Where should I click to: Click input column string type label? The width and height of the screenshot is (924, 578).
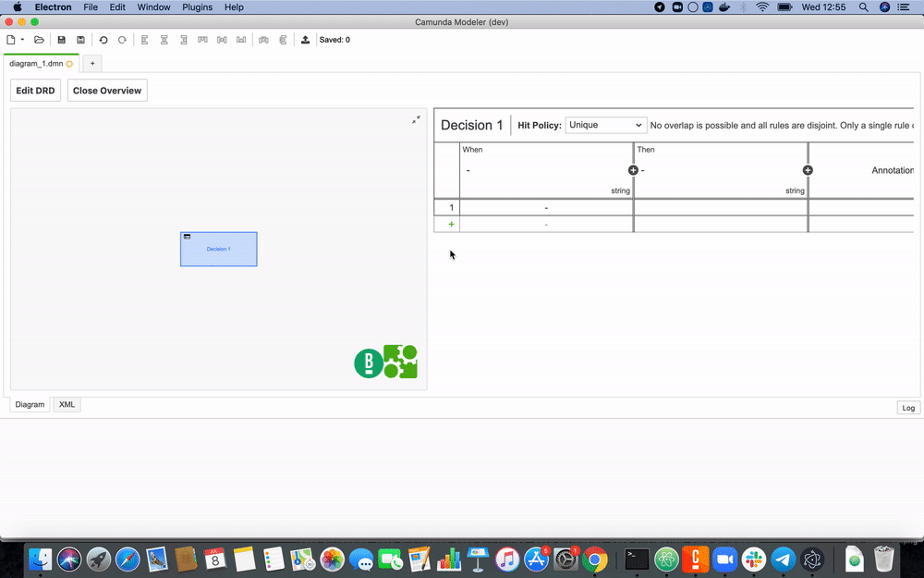[620, 191]
